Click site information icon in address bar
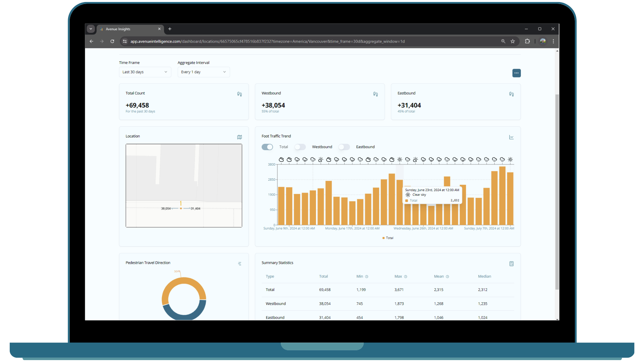This screenshot has width=644, height=362. pyautogui.click(x=125, y=41)
